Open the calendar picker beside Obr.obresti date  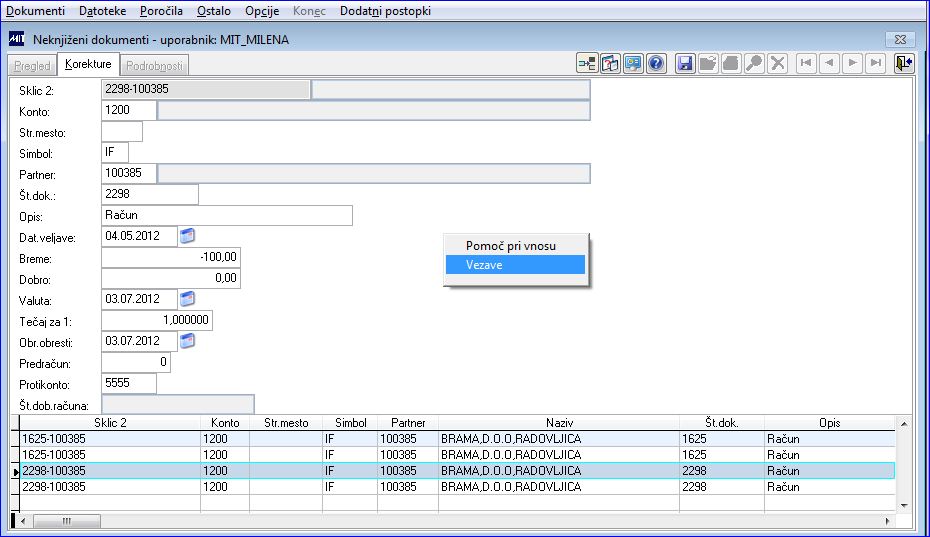[x=187, y=341]
